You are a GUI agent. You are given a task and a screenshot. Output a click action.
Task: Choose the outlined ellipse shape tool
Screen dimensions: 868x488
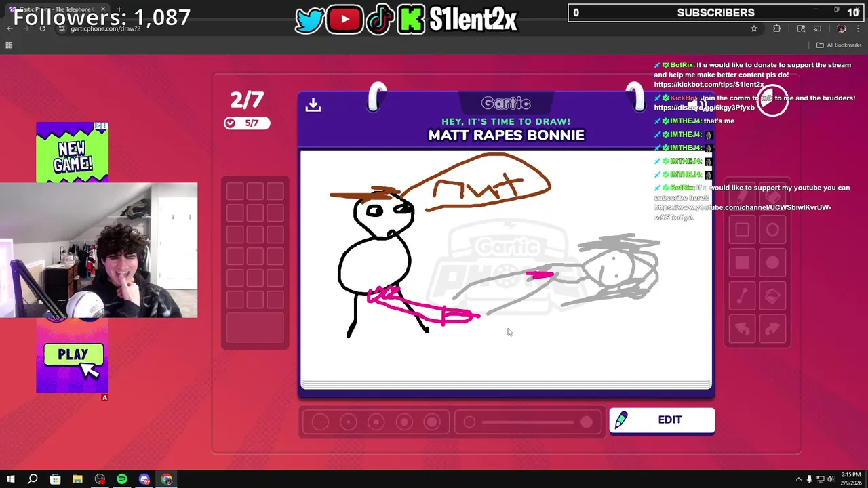pyautogui.click(x=772, y=230)
